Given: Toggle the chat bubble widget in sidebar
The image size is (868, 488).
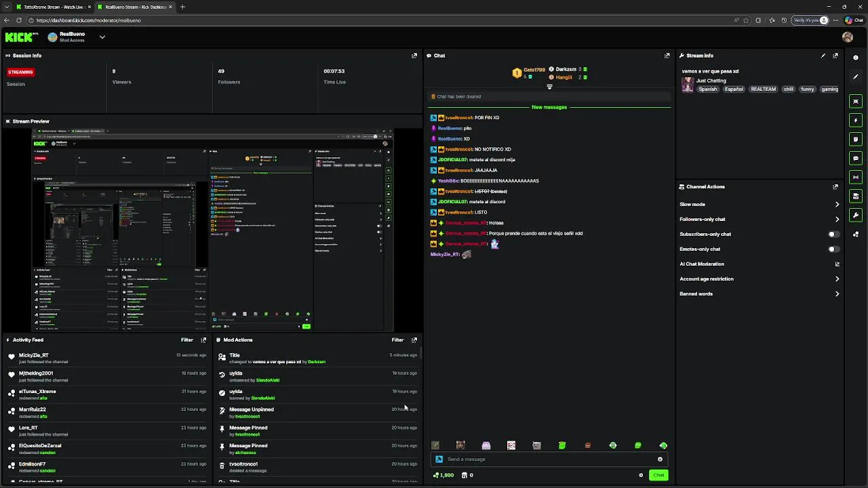Looking at the screenshot, I should [856, 158].
